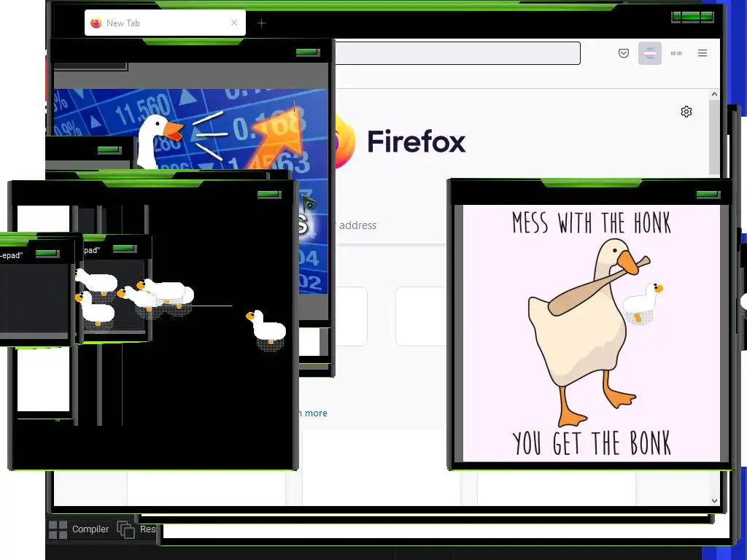Close the New Tab tab
The width and height of the screenshot is (747, 560).
[x=234, y=23]
